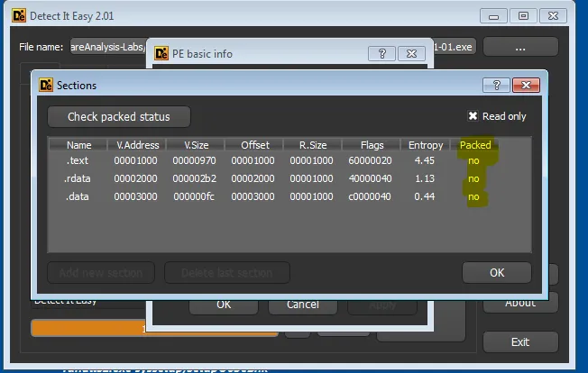
Task: Click the PE basic info dialog logo icon
Action: (161, 53)
